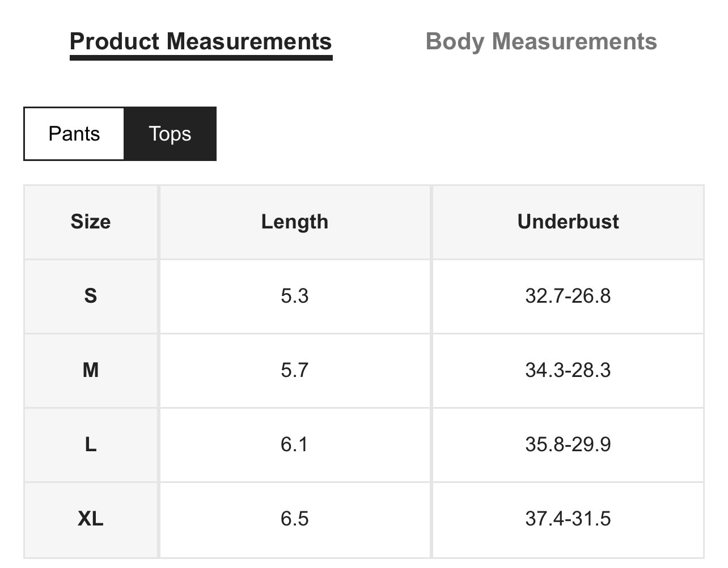The width and height of the screenshot is (728, 568).
Task: Click underbust value 34.3-28.3
Action: 568,370
